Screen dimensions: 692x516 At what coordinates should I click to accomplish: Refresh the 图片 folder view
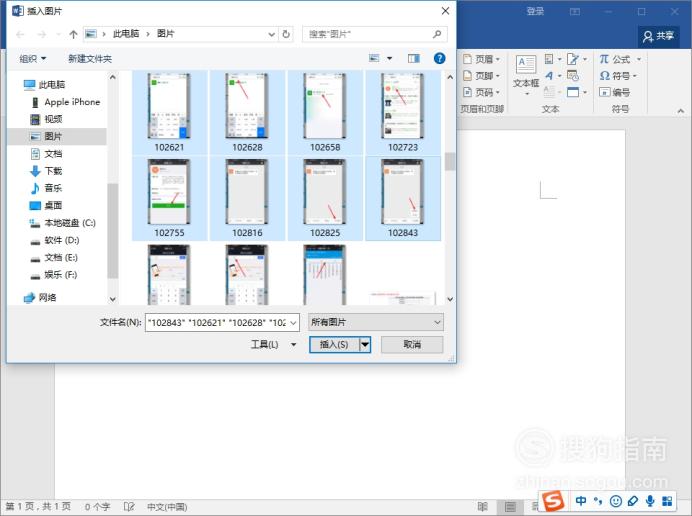click(286, 34)
